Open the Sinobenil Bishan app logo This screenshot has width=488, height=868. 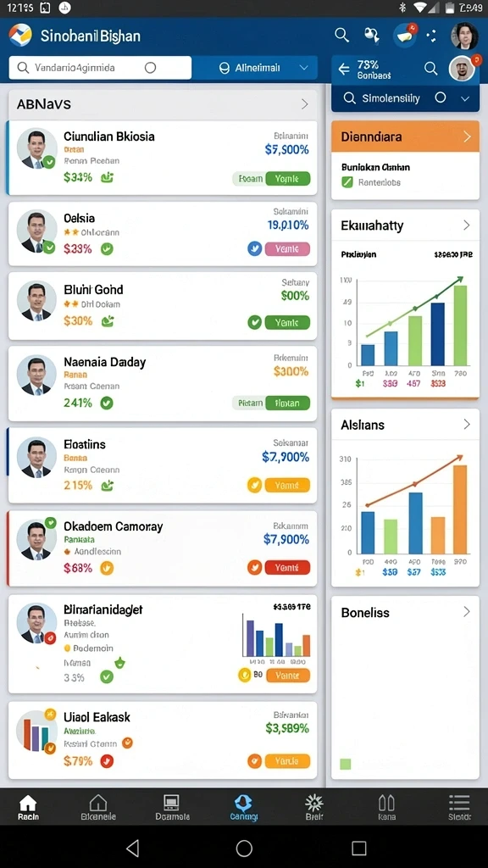tap(20, 36)
